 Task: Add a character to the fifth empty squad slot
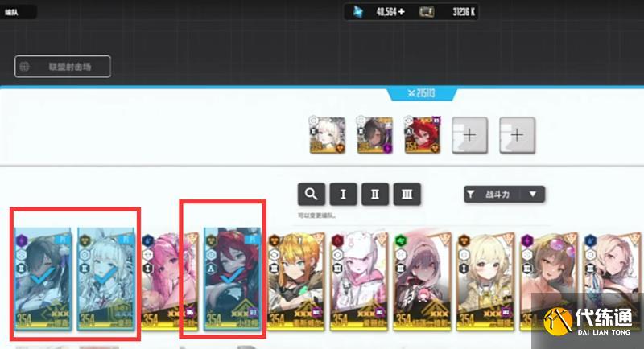[x=517, y=135]
